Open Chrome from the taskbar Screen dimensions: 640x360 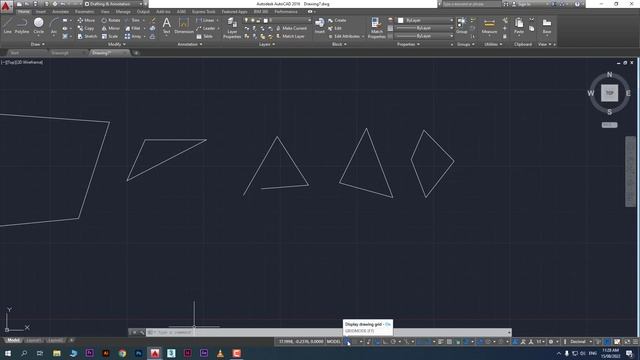(122, 353)
